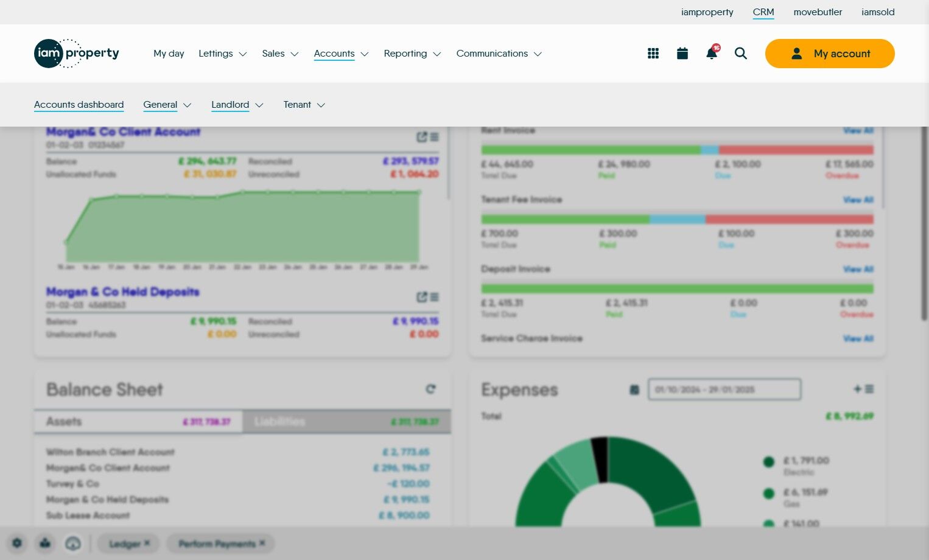The image size is (929, 560).
Task: Click the search magnifier icon
Action: point(741,54)
